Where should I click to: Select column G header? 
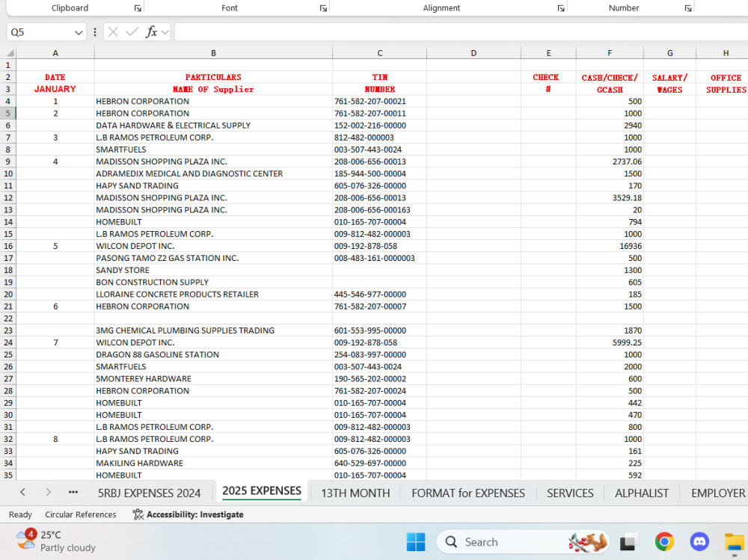(669, 53)
